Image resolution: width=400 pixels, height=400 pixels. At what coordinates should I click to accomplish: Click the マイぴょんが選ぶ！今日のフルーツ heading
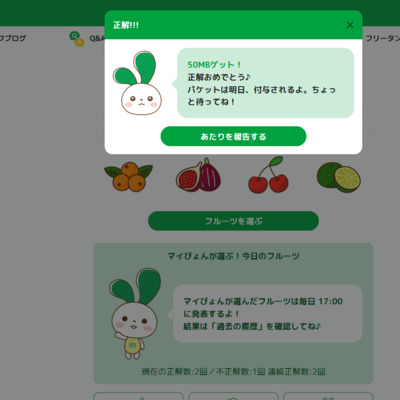coord(233,256)
